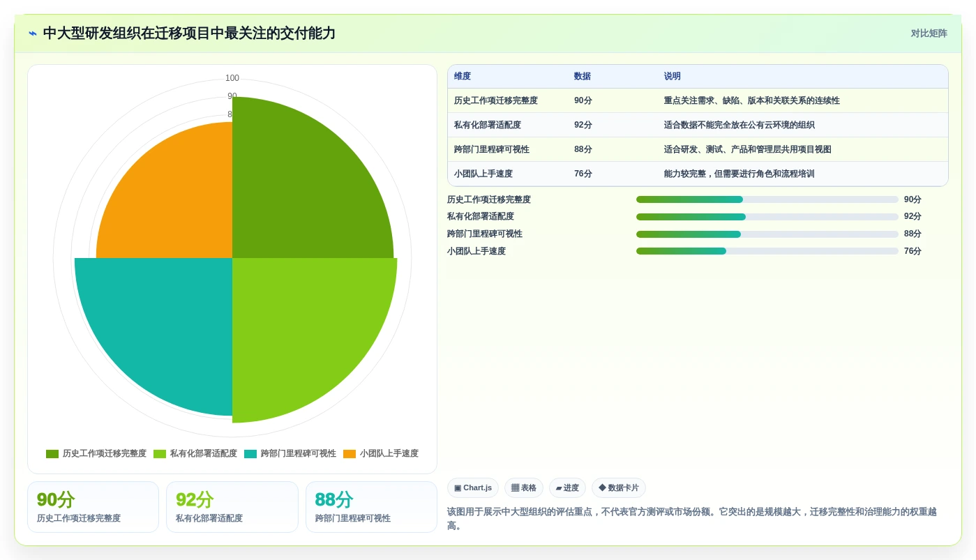Click description 能力较完整，但需要进行角色和流程培训
Viewport: 976px width, 560px height.
(739, 174)
